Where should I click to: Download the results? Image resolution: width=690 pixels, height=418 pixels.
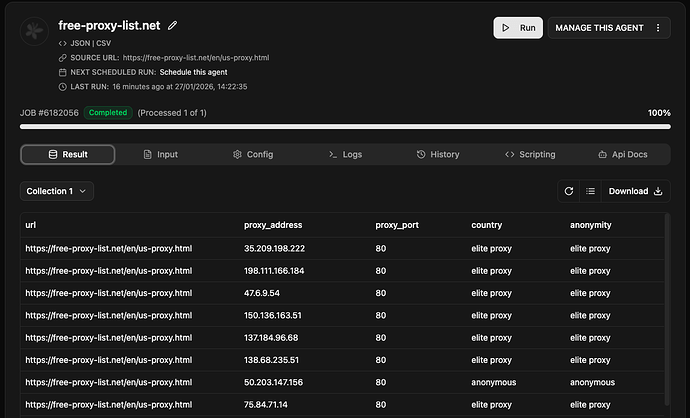[x=635, y=191]
